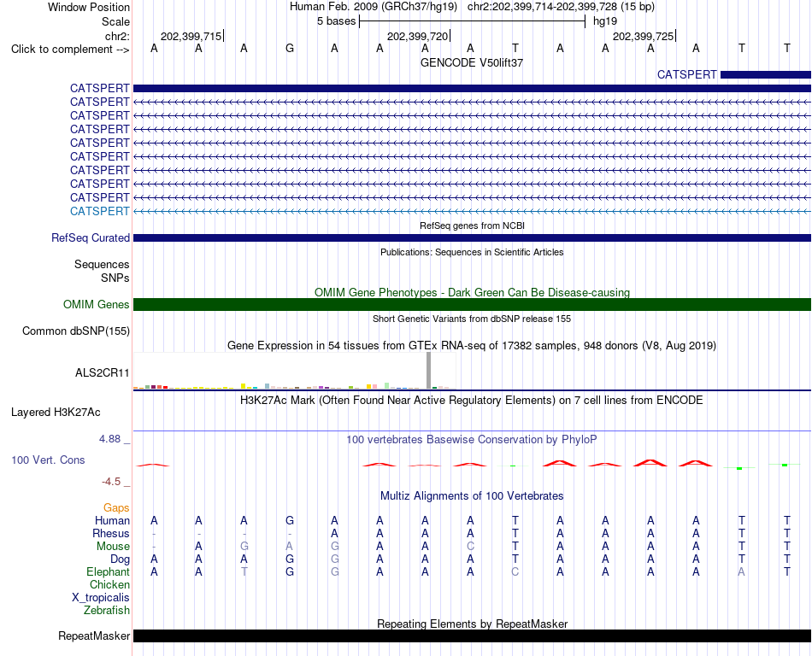
Task: Click the pale G base in the Dog row
Action: [x=334, y=559]
